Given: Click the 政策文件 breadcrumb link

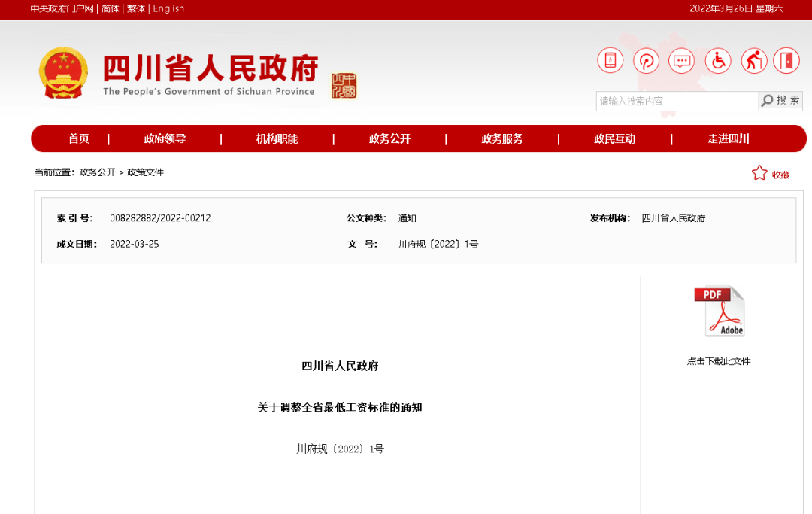Looking at the screenshot, I should coord(147,172).
